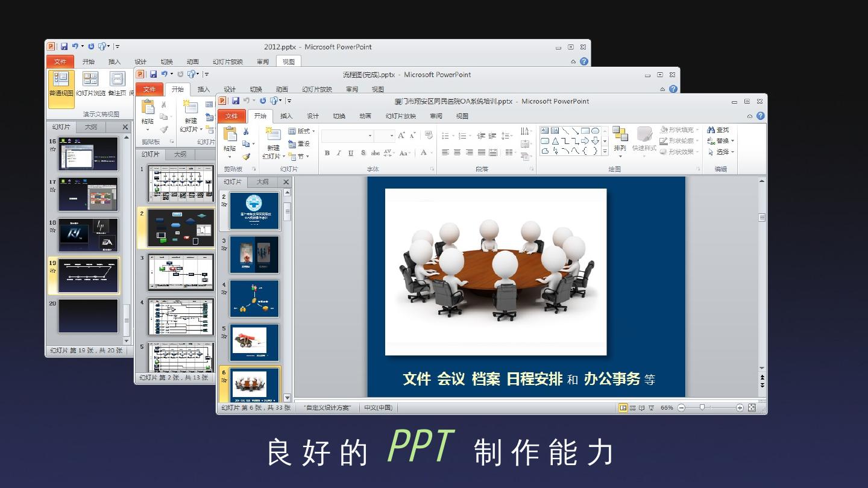
Task: Save the front OA training presentation
Action: coord(235,101)
